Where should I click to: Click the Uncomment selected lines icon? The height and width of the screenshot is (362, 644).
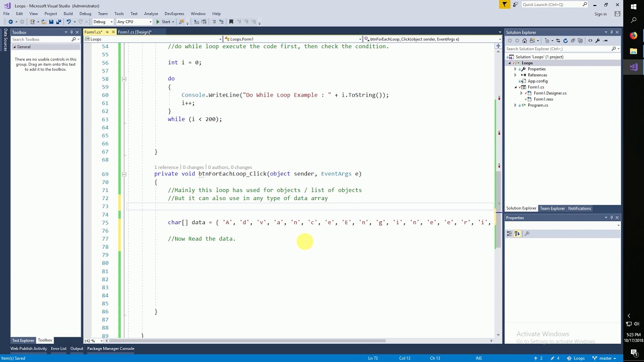(221, 22)
